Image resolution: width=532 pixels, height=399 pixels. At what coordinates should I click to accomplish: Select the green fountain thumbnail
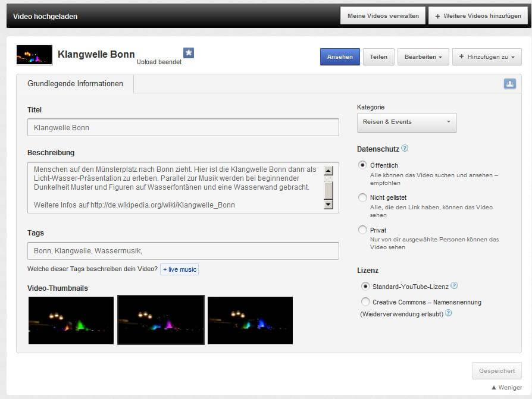(71, 321)
